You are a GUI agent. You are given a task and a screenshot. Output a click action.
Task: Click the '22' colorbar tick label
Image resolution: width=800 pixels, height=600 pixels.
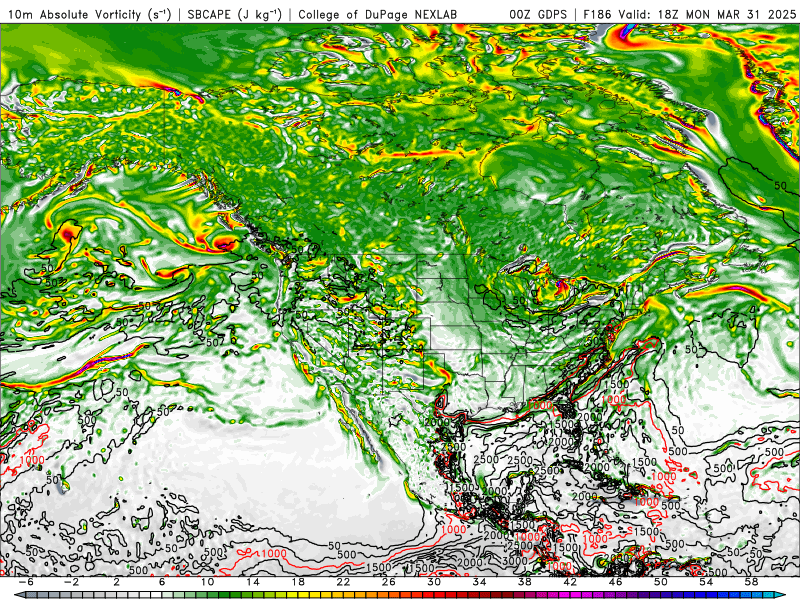pyautogui.click(x=343, y=582)
